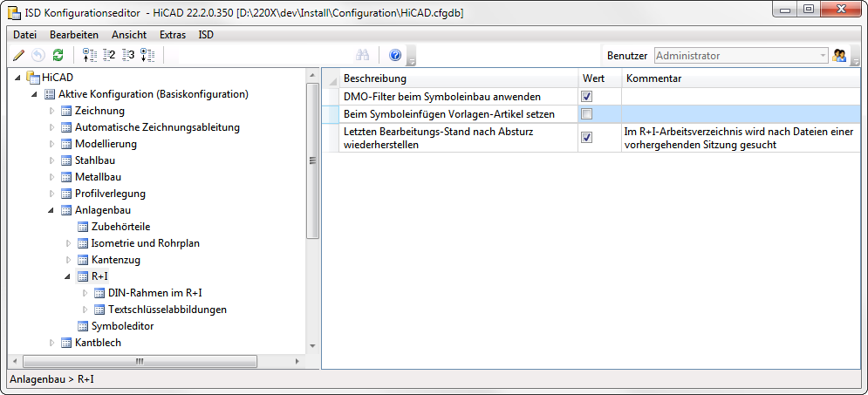Screen dimensions: 868x395
Task: Click the table icon beside Kantblech
Action: pyautogui.click(x=66, y=343)
